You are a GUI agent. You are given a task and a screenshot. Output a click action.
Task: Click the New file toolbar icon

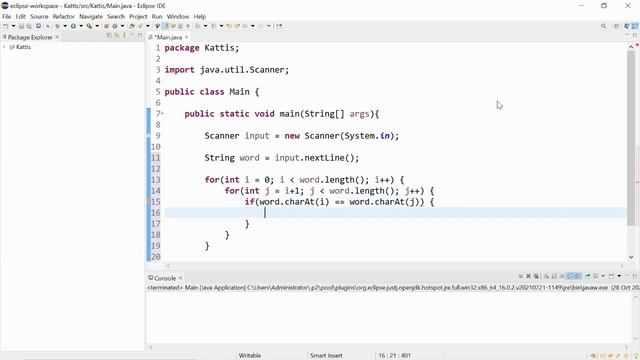5,26
